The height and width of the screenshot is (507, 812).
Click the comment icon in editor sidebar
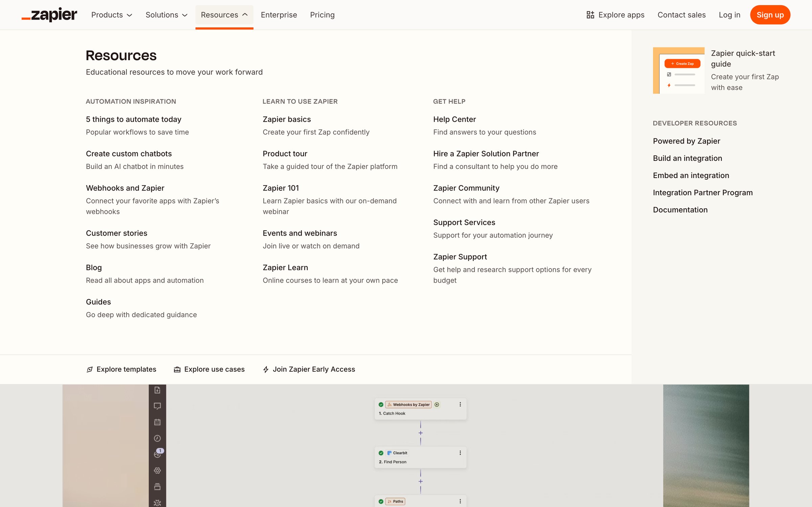point(157,406)
